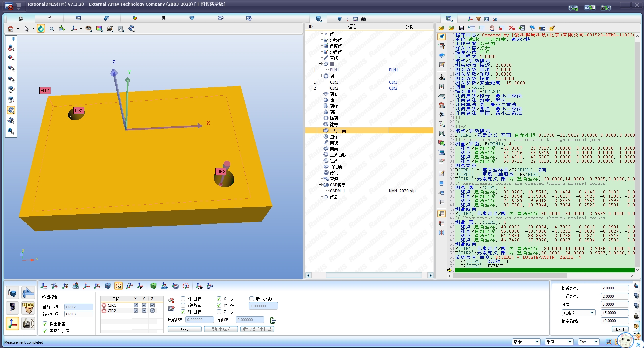Click the copy LSE result icon
The image size is (644, 348).
[273, 320]
